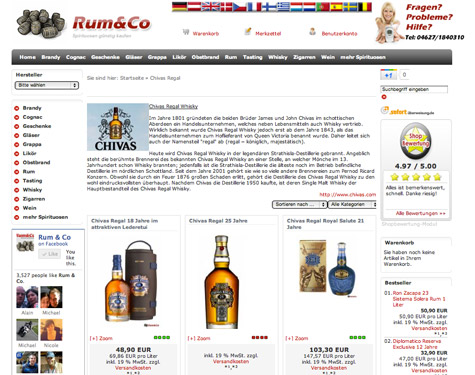Zoom the Chivas Regal 25 Jahre product
Screen dimensions: 475x375
tap(199, 338)
